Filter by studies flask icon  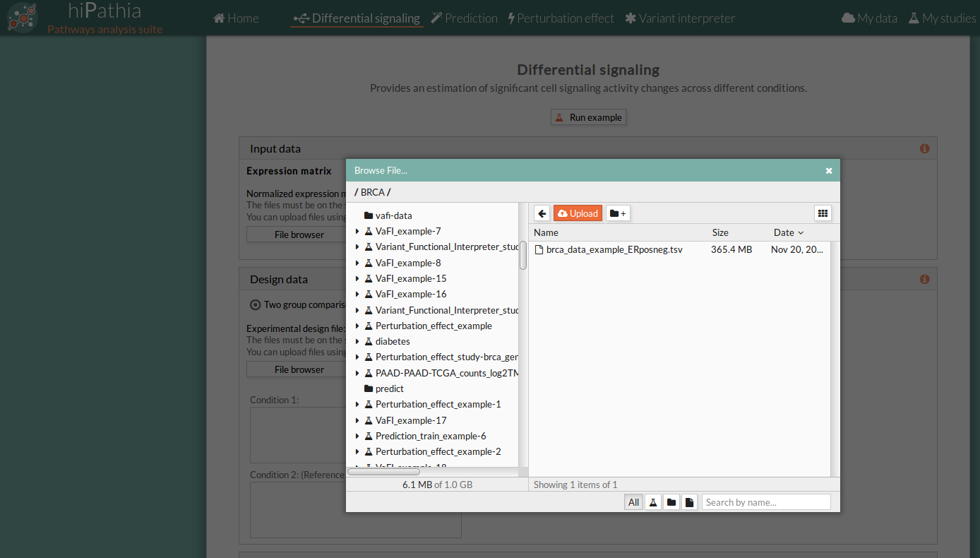653,502
